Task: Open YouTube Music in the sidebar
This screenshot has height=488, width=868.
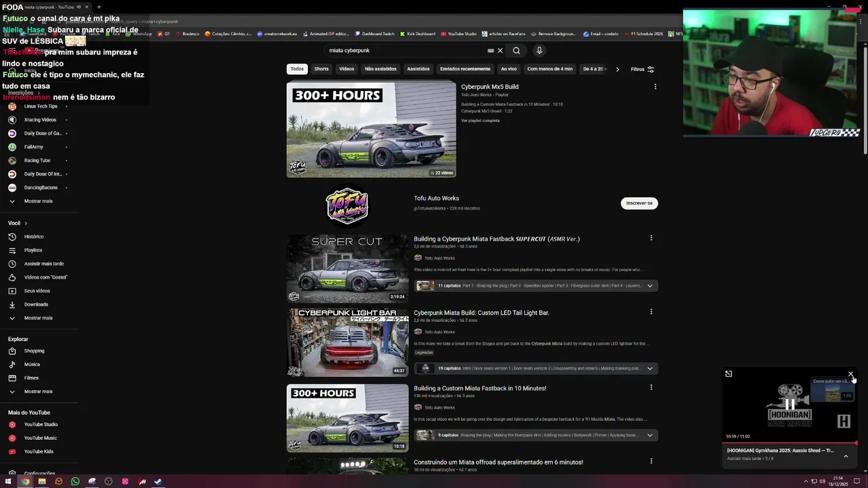Action: click(x=40, y=438)
